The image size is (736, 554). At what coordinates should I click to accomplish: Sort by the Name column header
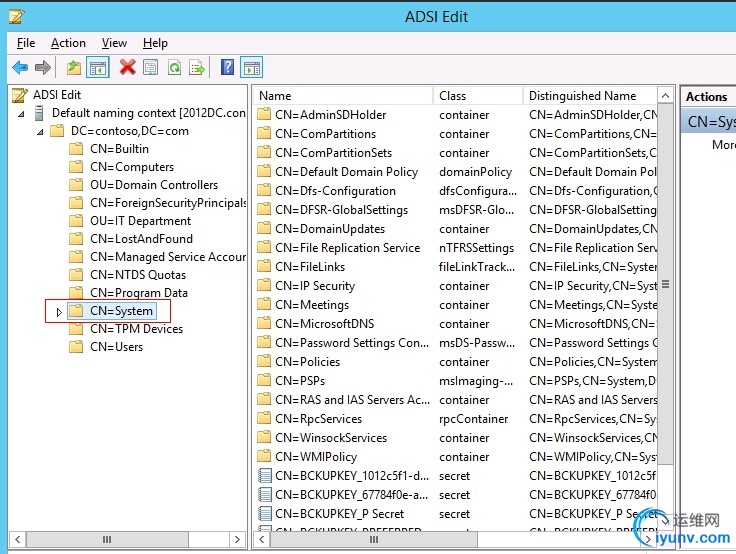pos(343,96)
